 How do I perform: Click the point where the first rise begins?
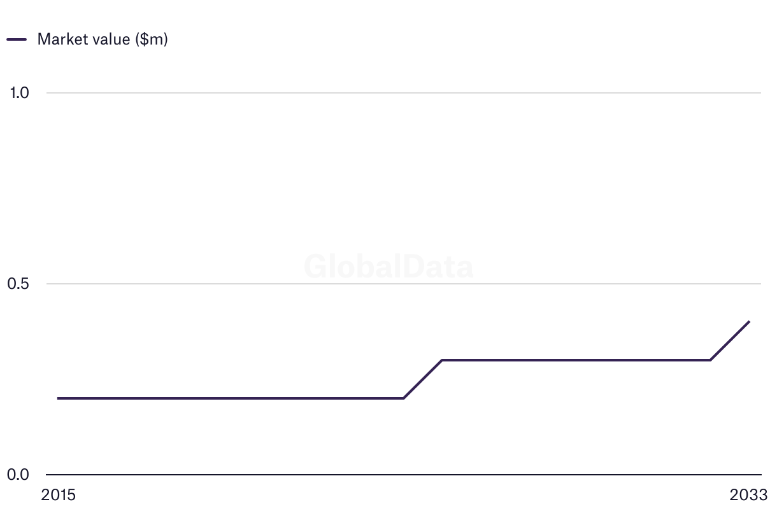tap(404, 398)
